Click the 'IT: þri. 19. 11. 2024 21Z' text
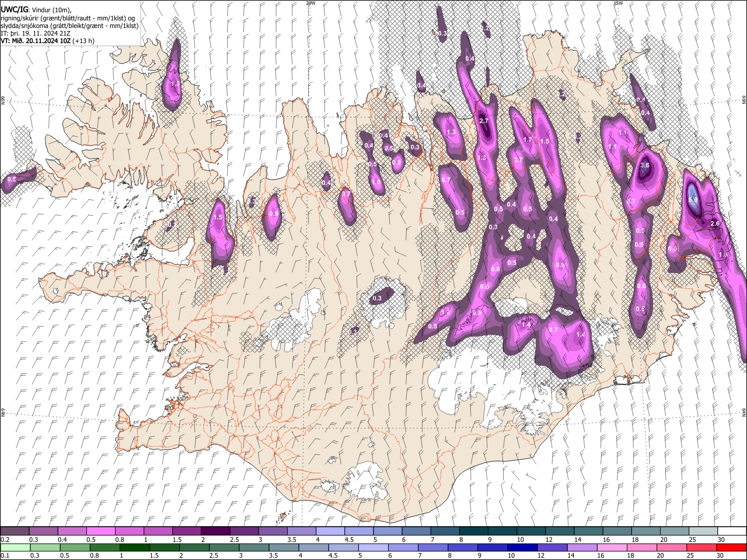Screen dimensions: 747x560 [36, 33]
